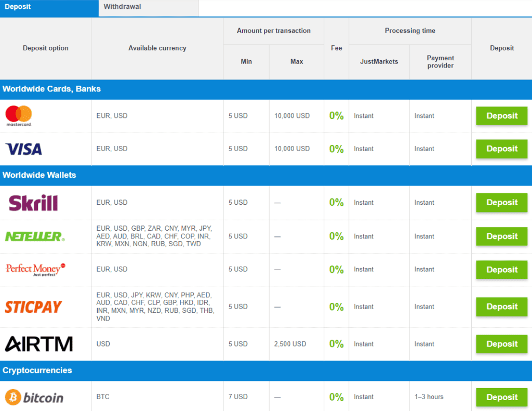Click Deposit button in AirTM row
Viewport: 532px width, 411px height.
(x=502, y=344)
